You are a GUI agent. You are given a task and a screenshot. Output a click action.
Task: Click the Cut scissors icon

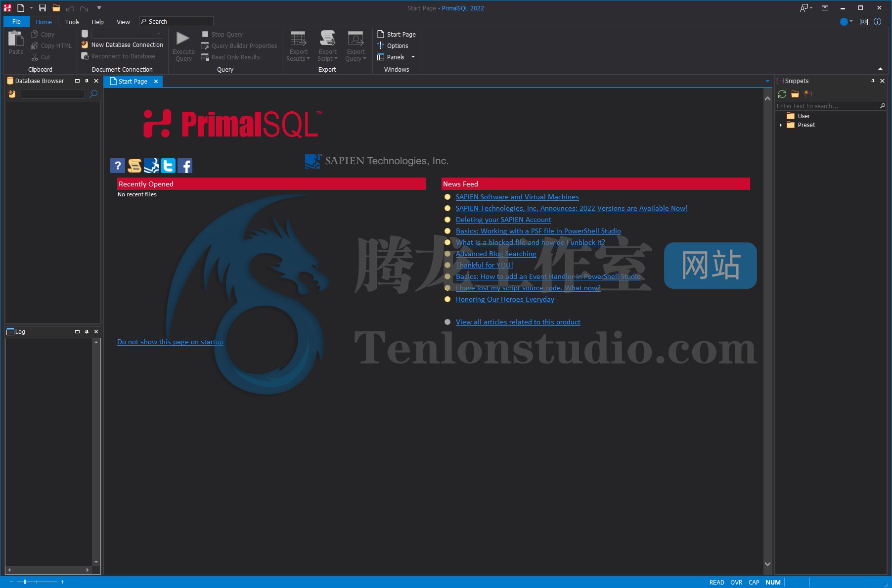click(35, 57)
